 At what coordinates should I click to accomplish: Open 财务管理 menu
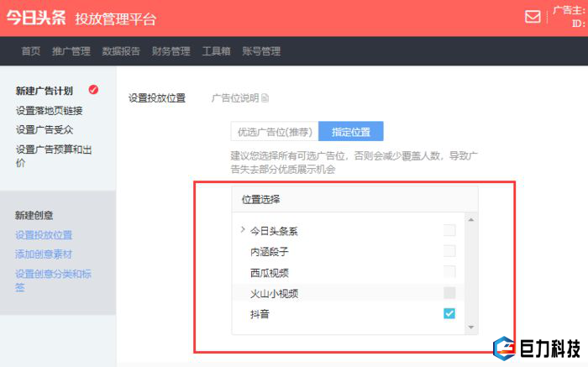coord(171,51)
